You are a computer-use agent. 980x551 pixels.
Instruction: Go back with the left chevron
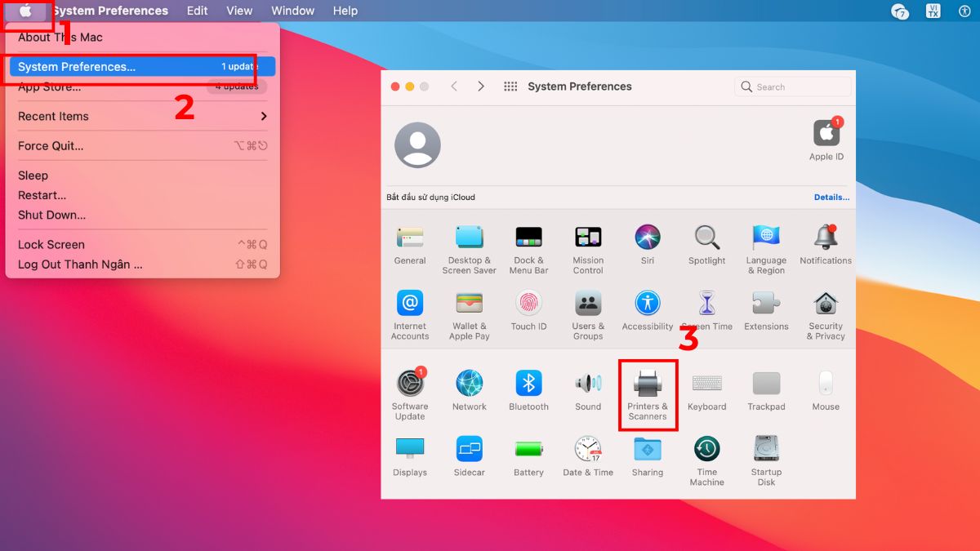454,87
